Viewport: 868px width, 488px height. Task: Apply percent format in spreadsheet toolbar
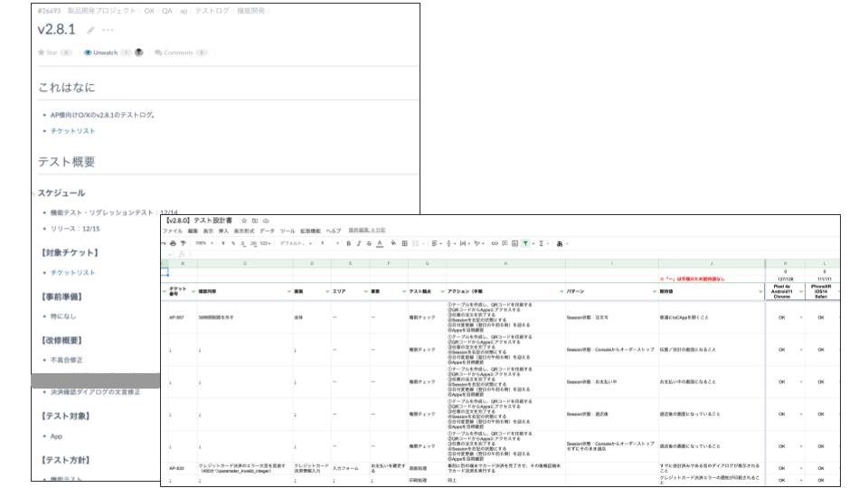[x=233, y=243]
